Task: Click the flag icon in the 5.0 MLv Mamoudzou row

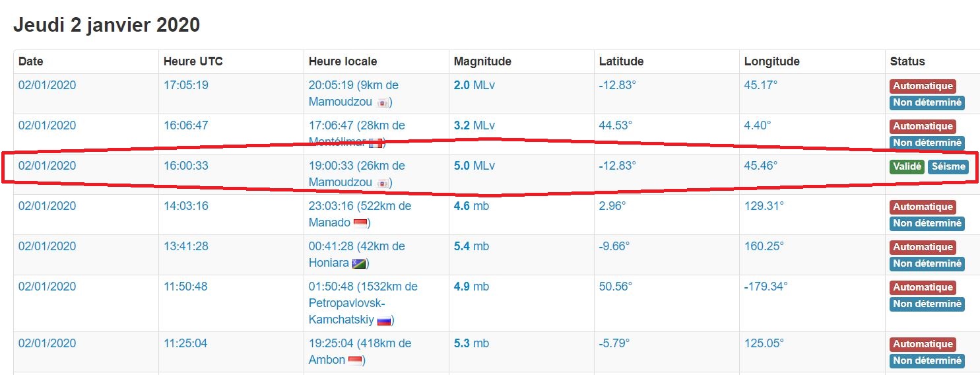Action: point(383,183)
